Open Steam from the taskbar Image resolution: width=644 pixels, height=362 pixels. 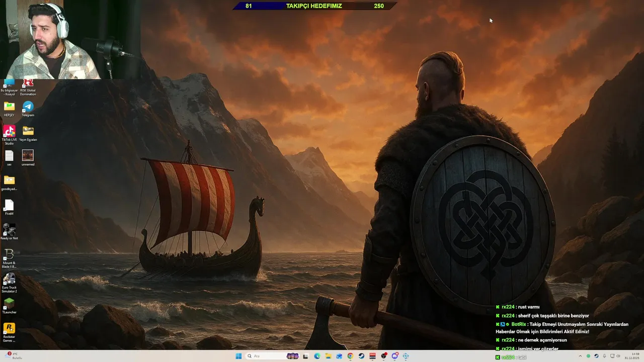pos(361,356)
